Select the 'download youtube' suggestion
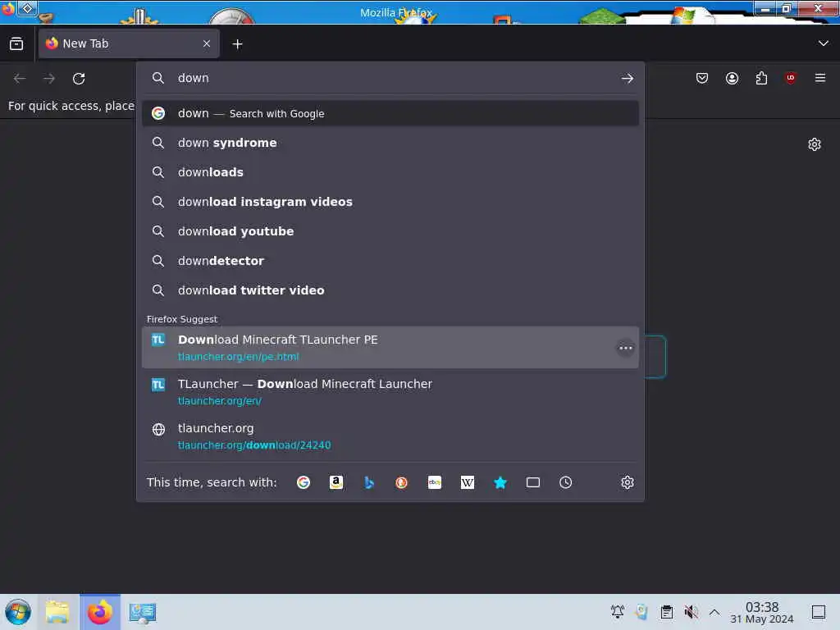Viewport: 840px width, 630px height. 390,231
